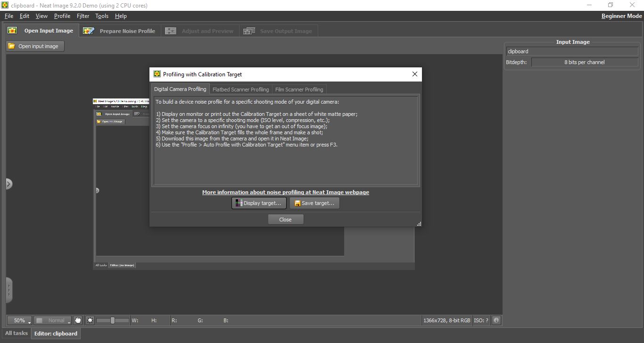Screen dimensions: 644x343
Task: Select the Flatbed Scanner Profiling tab
Action: tap(240, 90)
